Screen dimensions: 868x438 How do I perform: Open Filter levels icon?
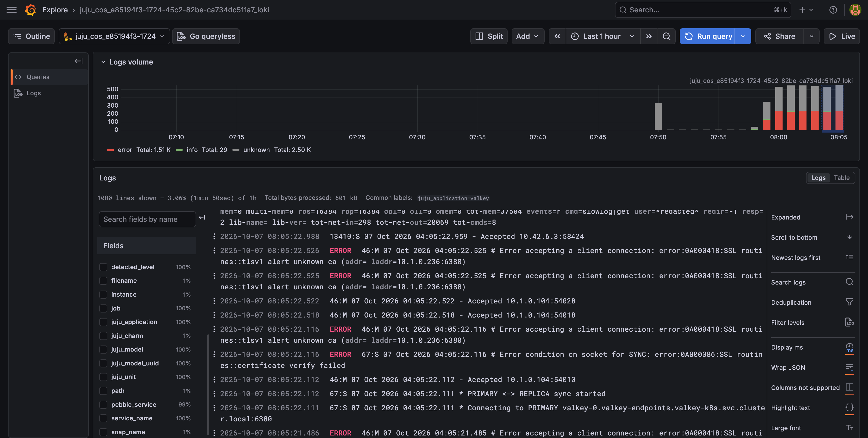click(x=849, y=322)
